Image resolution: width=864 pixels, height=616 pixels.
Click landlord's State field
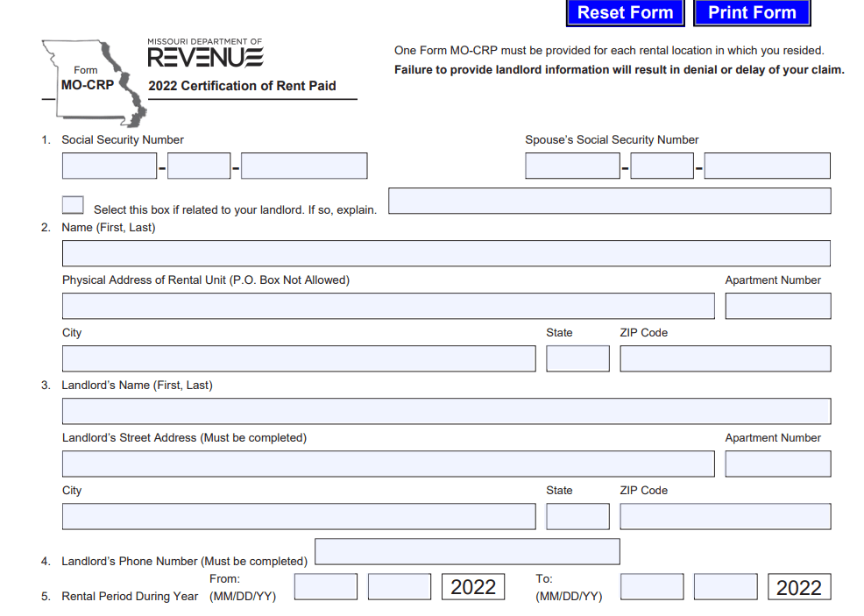pyautogui.click(x=578, y=516)
